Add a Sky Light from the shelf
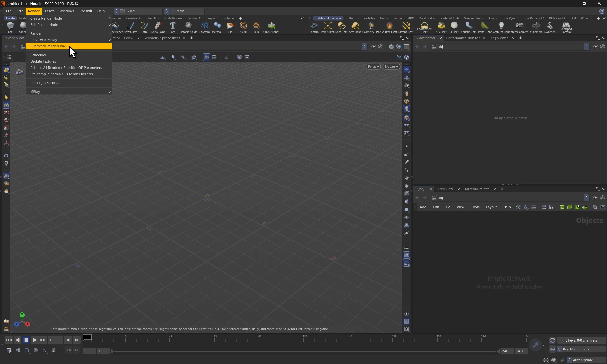607x364 pixels. 441,27
